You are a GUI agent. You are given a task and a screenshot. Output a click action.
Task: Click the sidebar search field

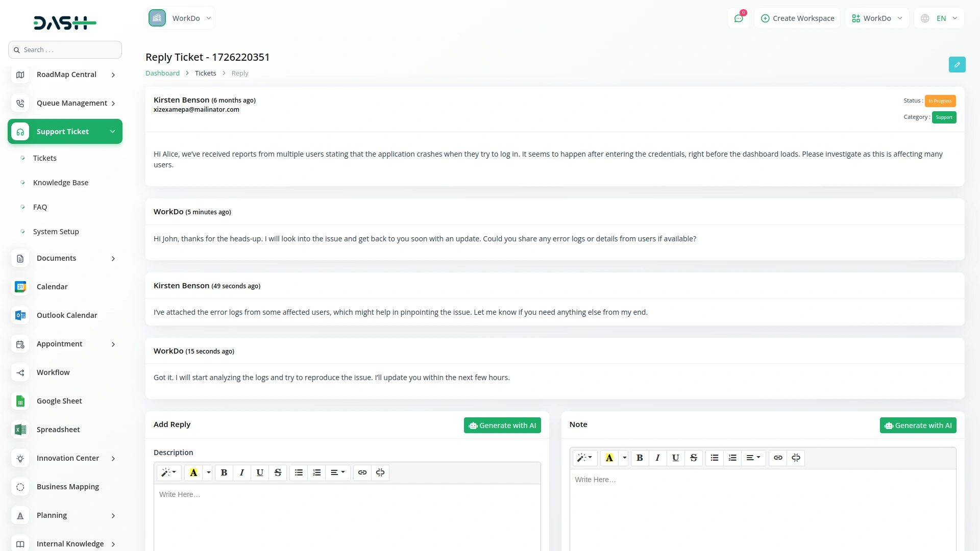[65, 50]
